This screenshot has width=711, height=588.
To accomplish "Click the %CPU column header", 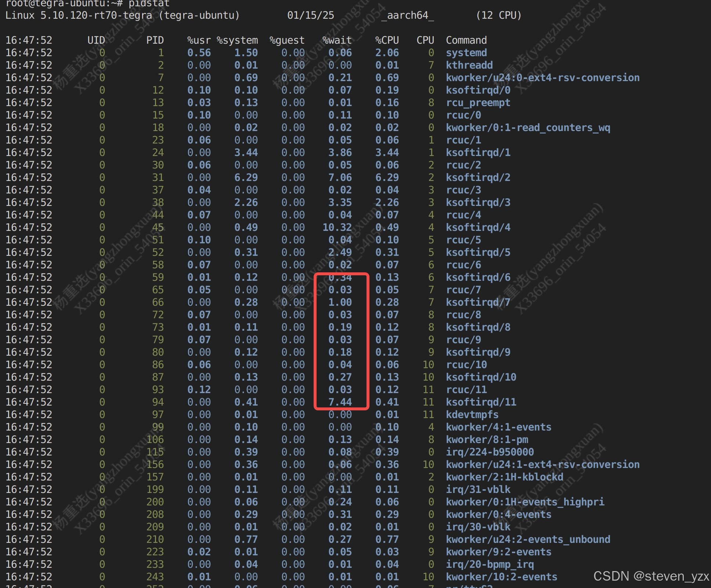I will click(387, 40).
